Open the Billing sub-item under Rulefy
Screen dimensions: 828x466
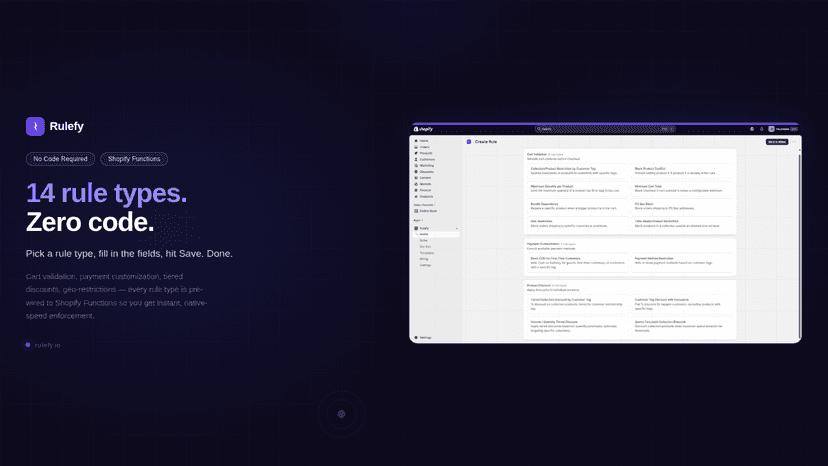(x=424, y=259)
